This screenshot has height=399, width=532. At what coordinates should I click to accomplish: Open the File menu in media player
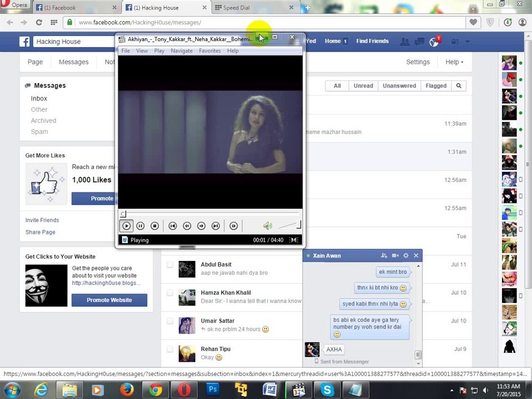[126, 50]
